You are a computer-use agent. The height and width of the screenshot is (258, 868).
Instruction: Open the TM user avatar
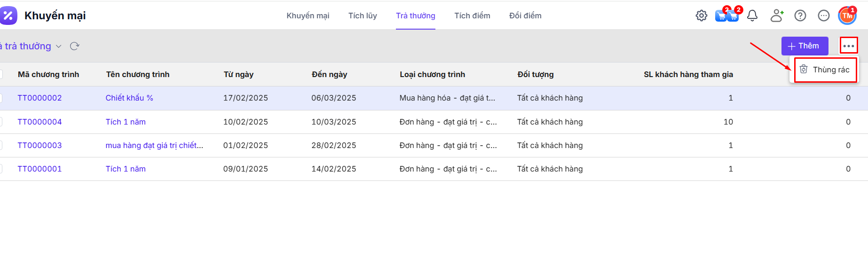click(847, 16)
